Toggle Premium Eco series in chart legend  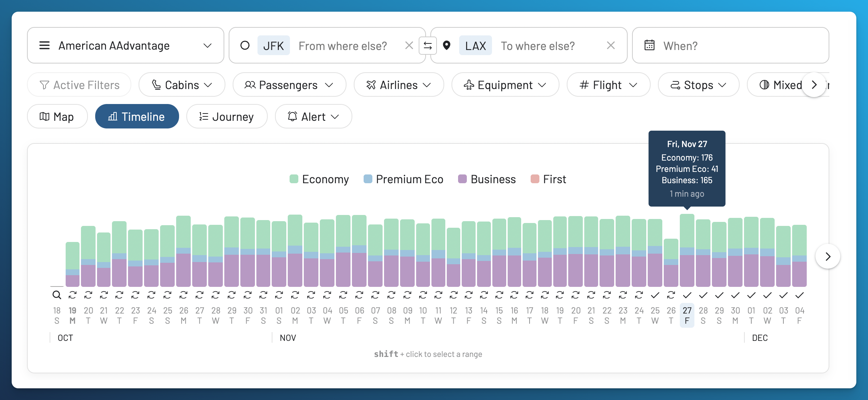[403, 179]
